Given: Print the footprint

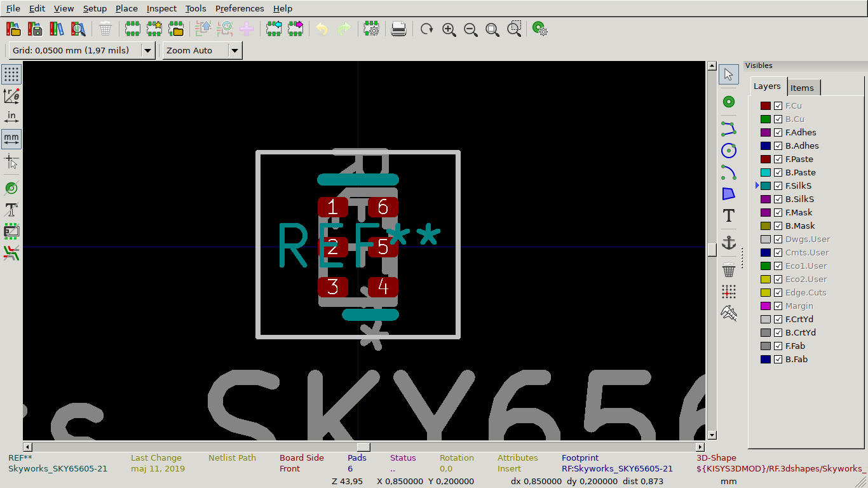Looking at the screenshot, I should [398, 29].
